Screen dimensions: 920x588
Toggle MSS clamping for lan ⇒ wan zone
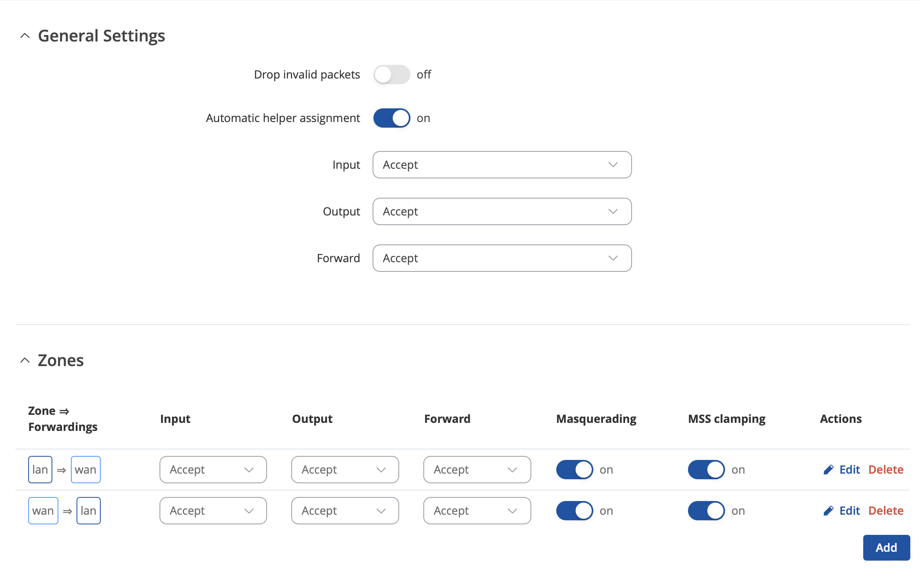click(706, 470)
